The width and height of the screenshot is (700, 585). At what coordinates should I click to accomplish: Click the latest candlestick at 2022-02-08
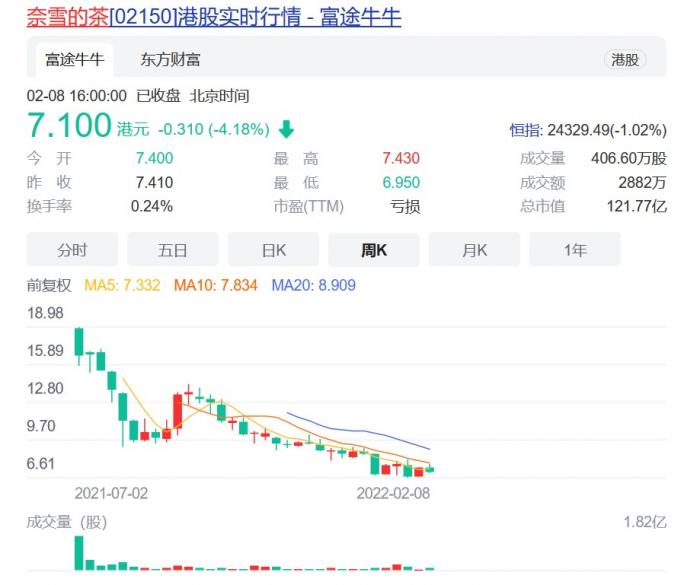(430, 469)
